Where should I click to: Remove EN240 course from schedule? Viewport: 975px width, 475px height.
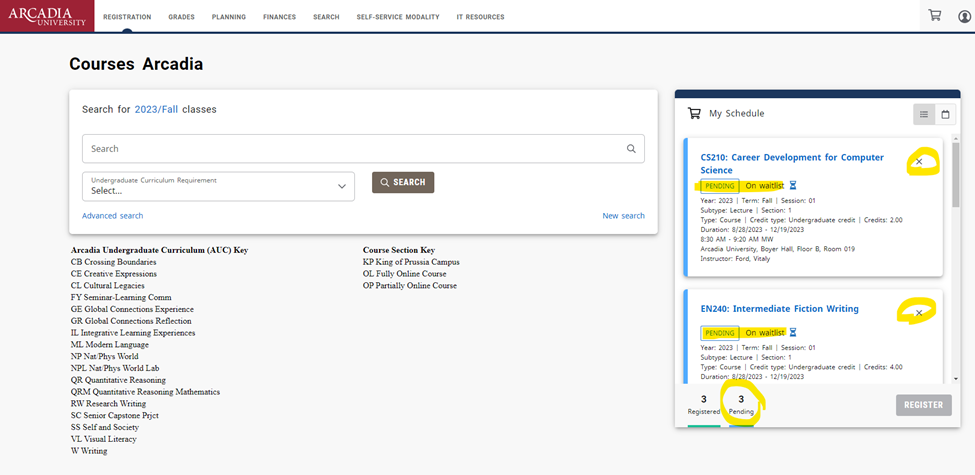[x=919, y=313]
